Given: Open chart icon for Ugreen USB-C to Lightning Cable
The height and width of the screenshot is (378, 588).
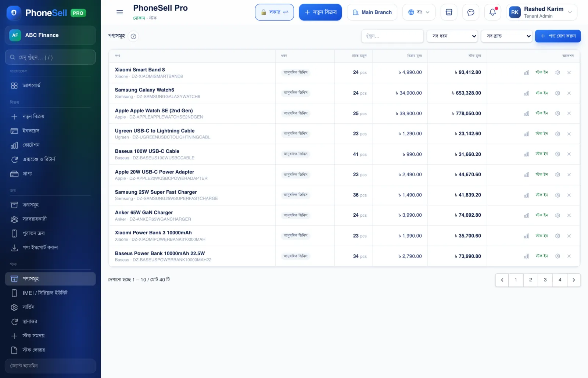Looking at the screenshot, I should pyautogui.click(x=526, y=134).
